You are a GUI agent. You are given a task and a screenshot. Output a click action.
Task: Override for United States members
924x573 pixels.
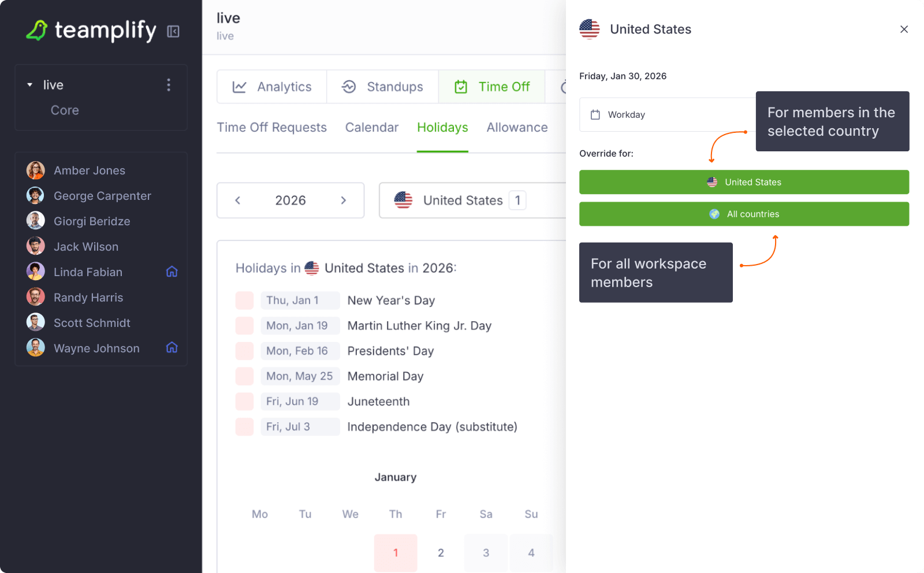tap(744, 182)
